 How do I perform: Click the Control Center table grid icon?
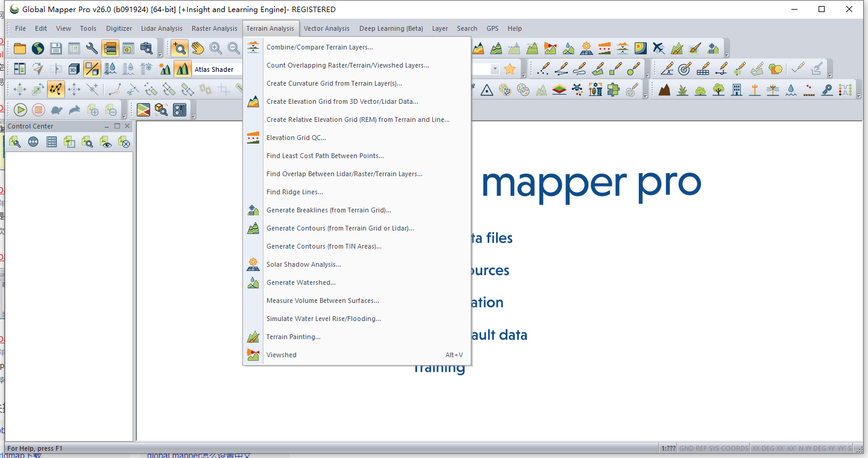[52, 142]
